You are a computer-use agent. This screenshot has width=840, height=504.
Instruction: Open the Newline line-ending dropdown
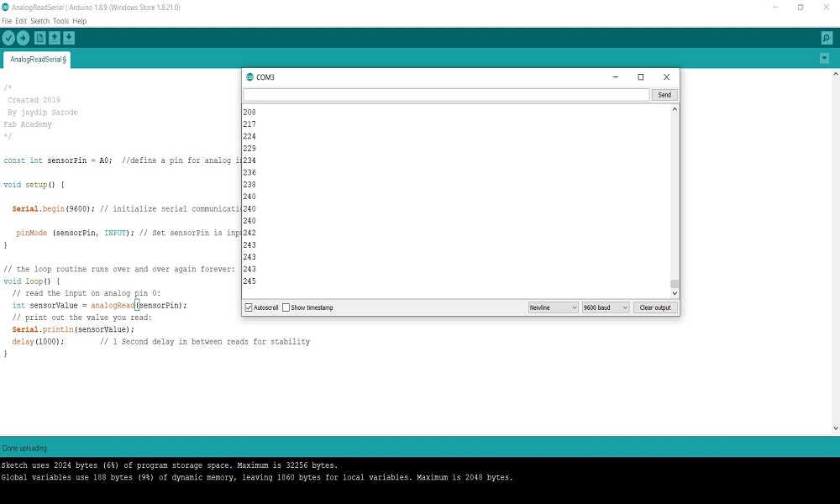[553, 307]
